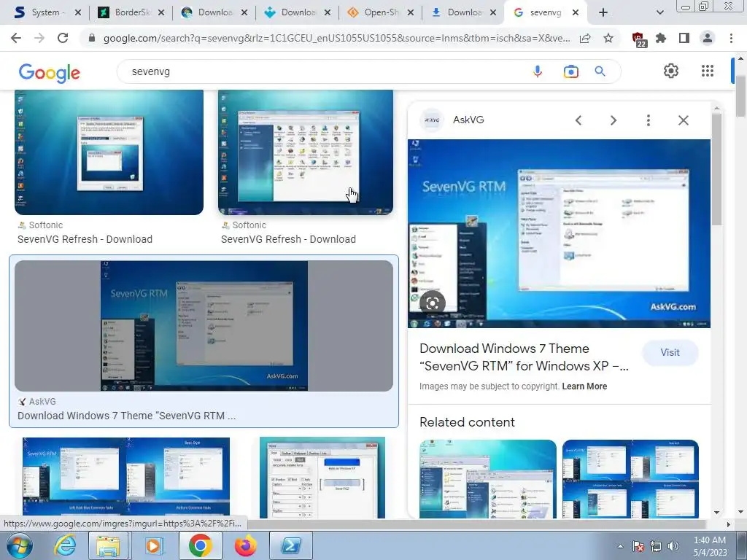747x560 pixels.
Task: Close the AskVG image preview panel
Action: click(x=683, y=120)
